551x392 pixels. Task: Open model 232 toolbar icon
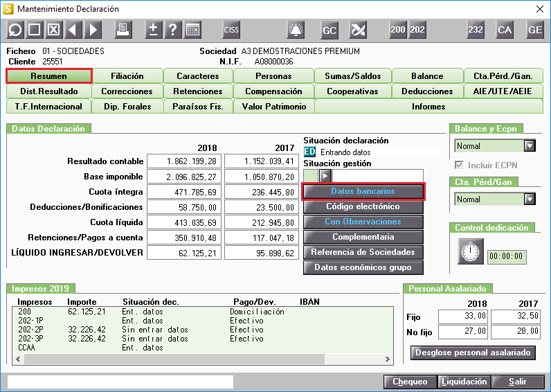point(475,30)
